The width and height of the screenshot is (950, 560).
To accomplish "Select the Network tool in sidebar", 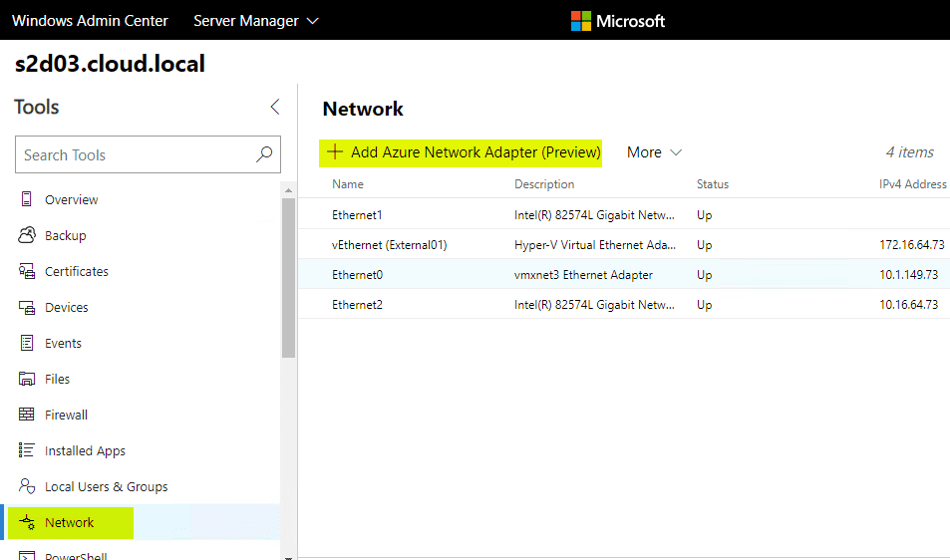I will (70, 522).
